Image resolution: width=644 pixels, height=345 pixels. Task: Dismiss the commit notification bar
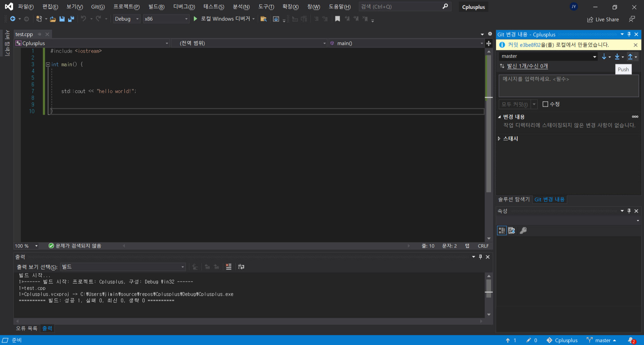[635, 45]
